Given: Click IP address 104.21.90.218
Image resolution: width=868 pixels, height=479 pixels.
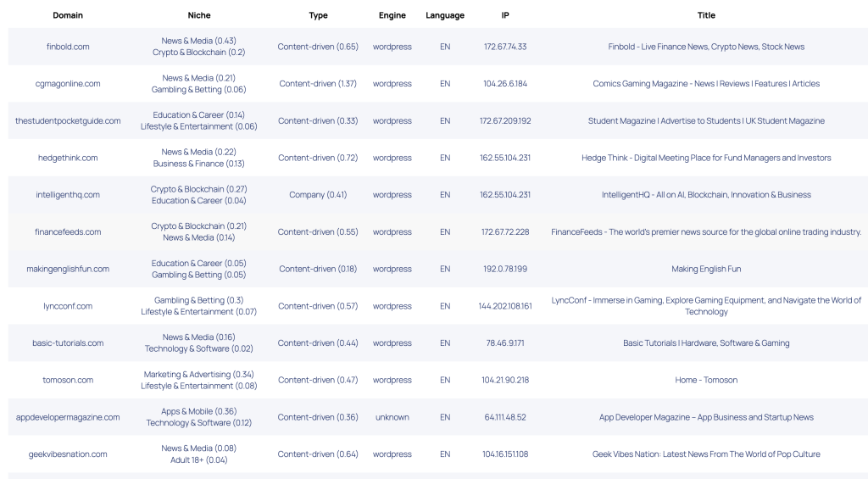Looking at the screenshot, I should (x=505, y=380).
